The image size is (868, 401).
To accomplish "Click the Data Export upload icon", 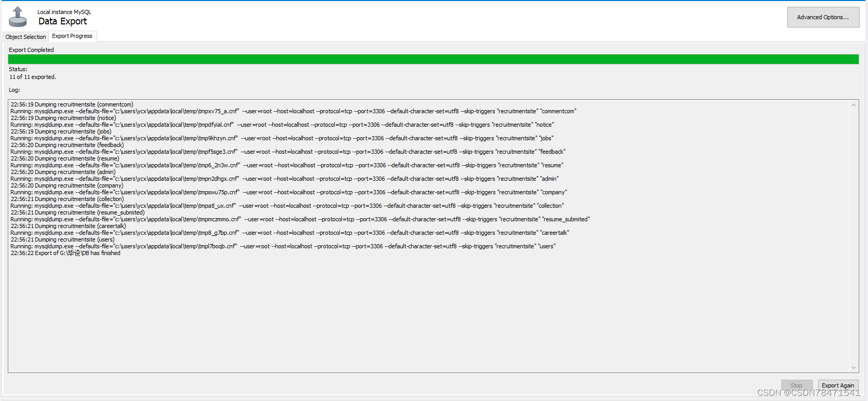I will pos(18,17).
